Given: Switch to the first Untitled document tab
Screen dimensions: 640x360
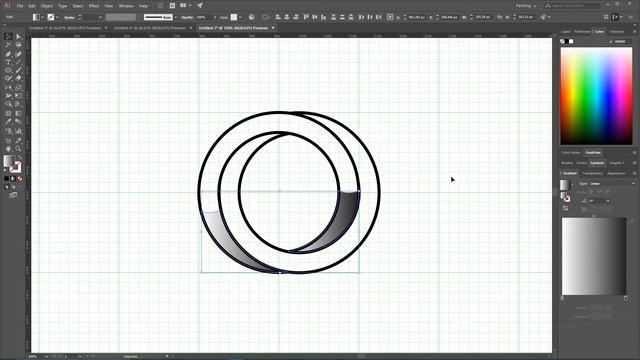Looking at the screenshot, I should pyautogui.click(x=65, y=28).
